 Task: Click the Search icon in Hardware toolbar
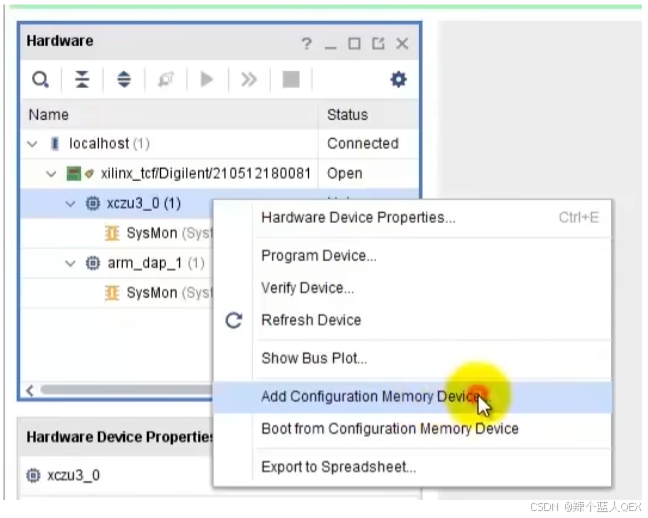40,79
